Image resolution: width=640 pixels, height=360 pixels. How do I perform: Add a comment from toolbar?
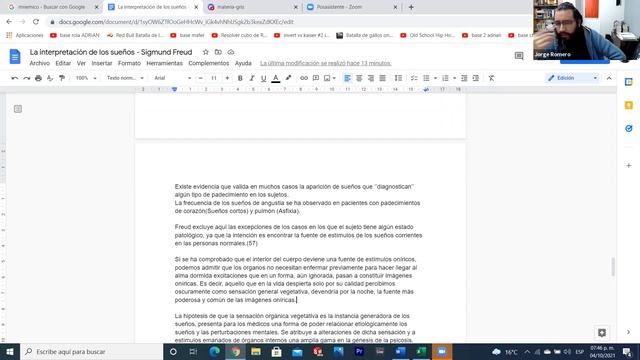(x=316, y=78)
